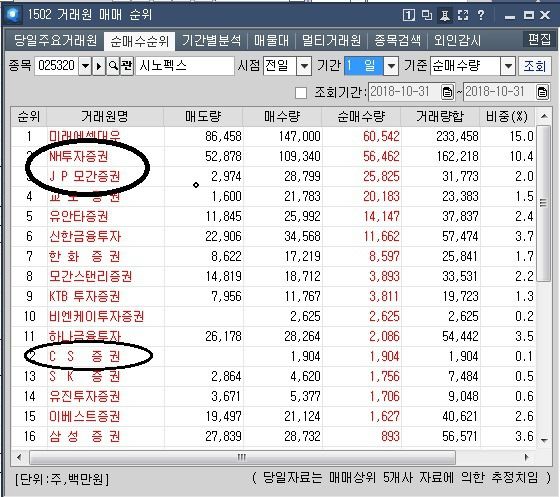Open the stock code 025320 dropdown

point(85,66)
